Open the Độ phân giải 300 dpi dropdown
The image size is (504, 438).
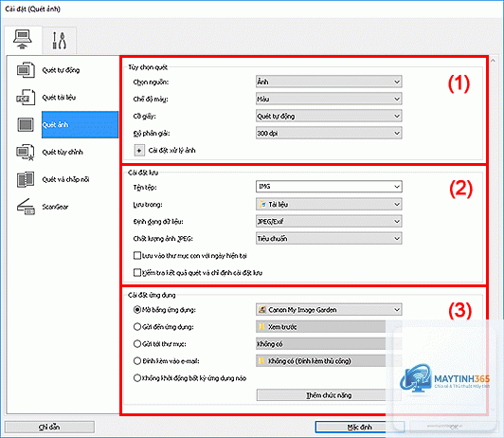coord(329,133)
